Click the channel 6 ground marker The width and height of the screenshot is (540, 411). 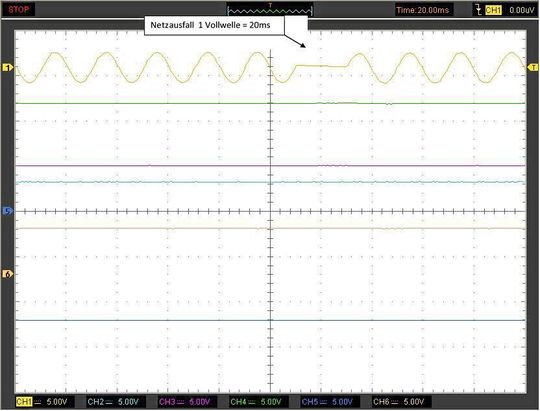click(x=7, y=274)
